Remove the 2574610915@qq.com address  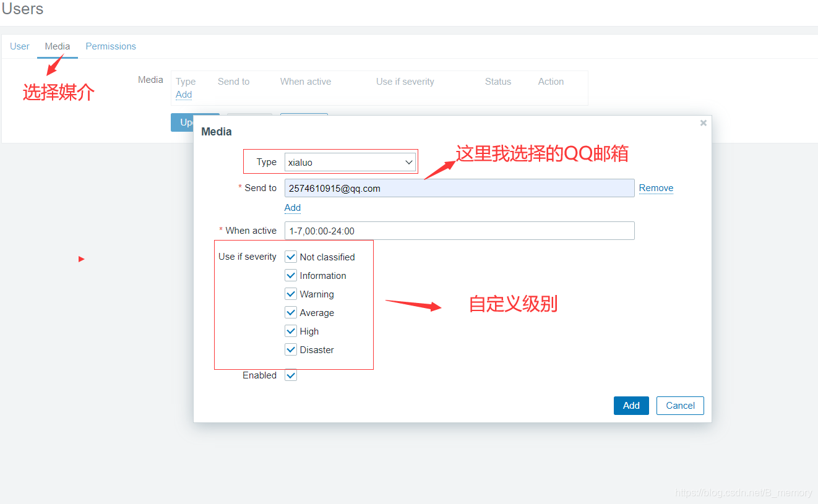point(656,188)
